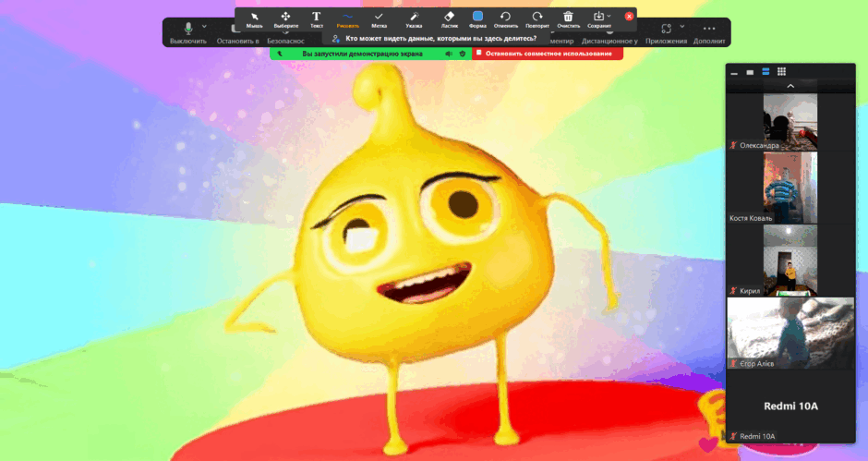Expand the audio options arrow beside microphone
868x461 pixels.
(204, 26)
